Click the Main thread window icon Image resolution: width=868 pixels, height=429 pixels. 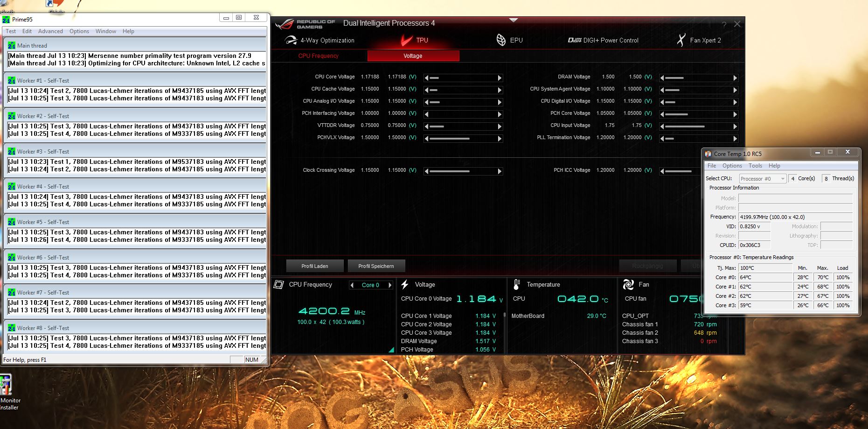click(x=12, y=46)
